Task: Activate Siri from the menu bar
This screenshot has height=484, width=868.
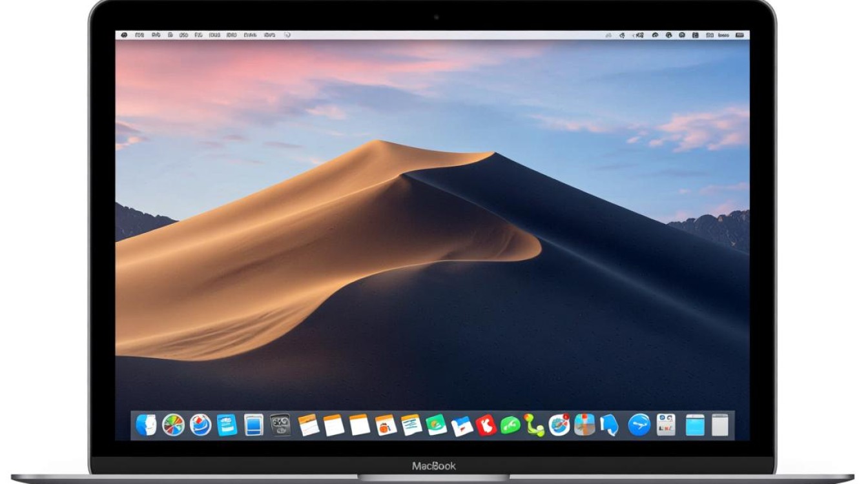Action: coord(669,34)
